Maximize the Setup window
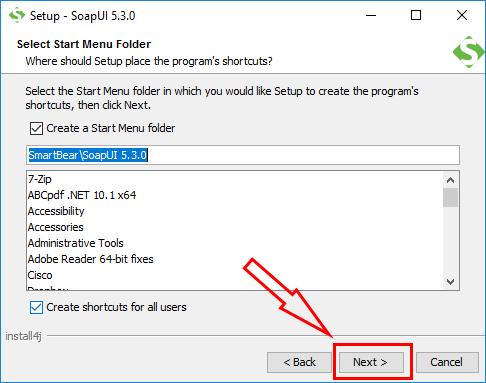486x383 pixels. pyautogui.click(x=416, y=15)
